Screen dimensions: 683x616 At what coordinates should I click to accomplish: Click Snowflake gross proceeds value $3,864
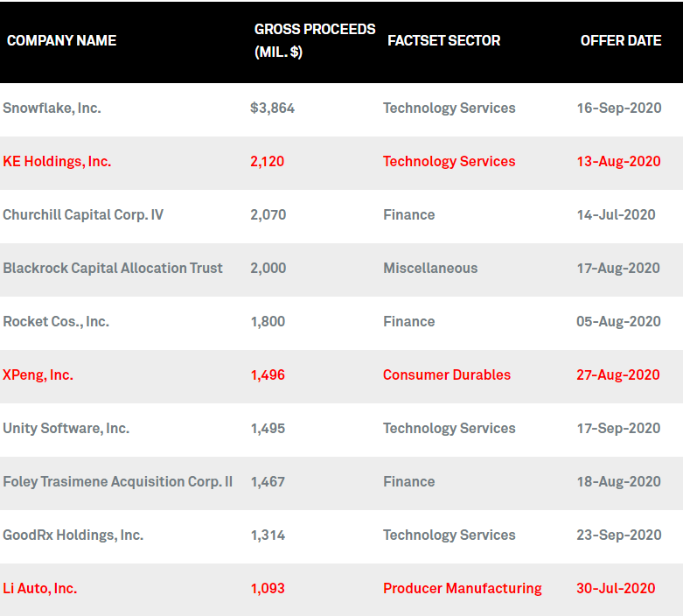click(273, 108)
